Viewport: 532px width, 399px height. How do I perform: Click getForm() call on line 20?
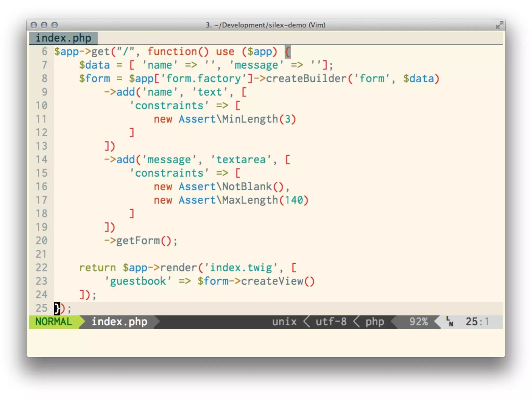click(x=143, y=241)
